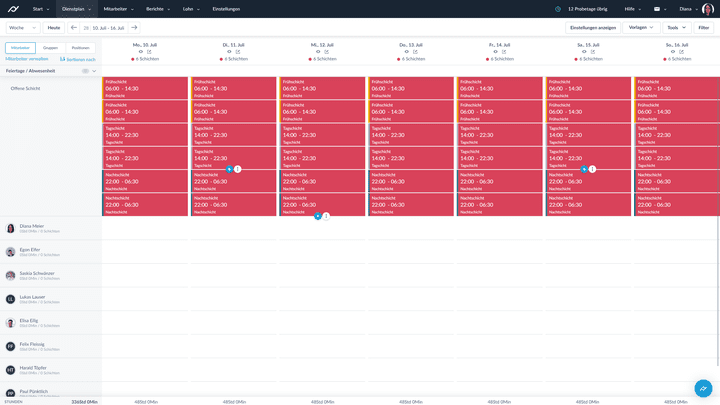Click the eye icon under Fr., 14. Juli
This screenshot has width=720, height=405.
[493, 52]
